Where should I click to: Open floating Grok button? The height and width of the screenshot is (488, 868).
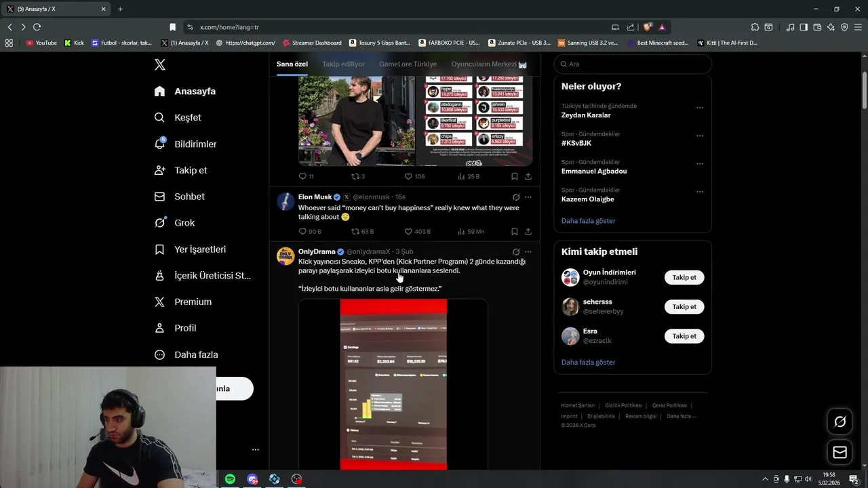[840, 422]
